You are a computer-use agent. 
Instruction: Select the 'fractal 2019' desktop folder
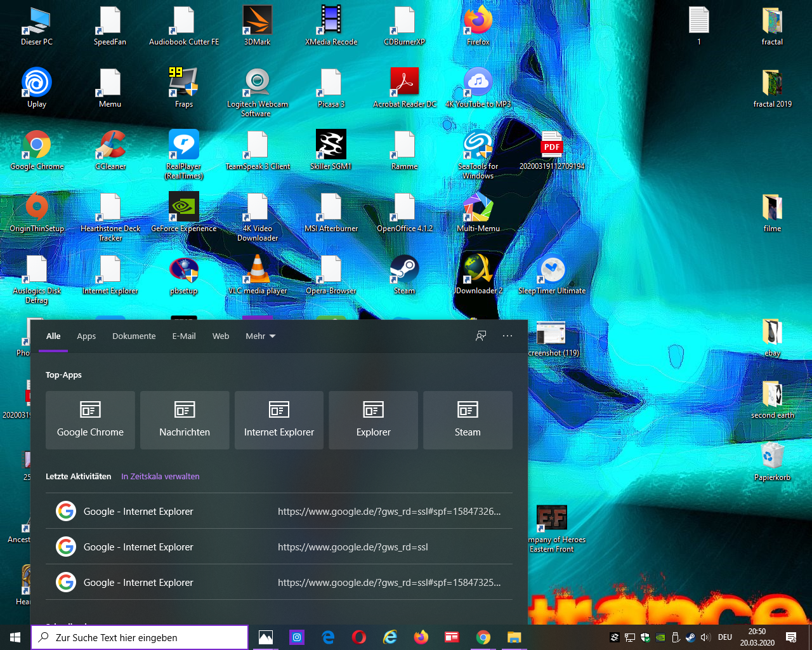pos(772,88)
